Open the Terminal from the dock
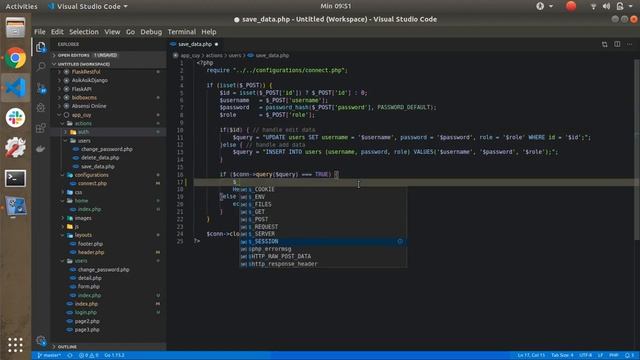The image size is (640, 360). click(16, 178)
